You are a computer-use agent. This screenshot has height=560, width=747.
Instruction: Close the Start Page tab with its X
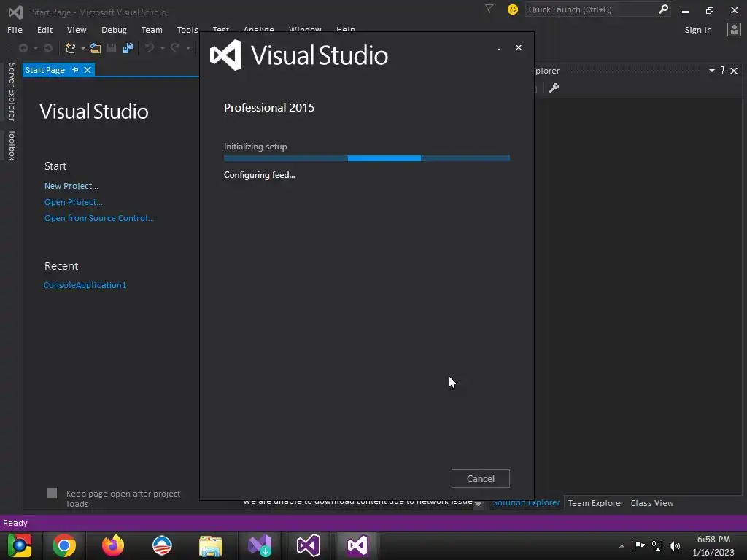coord(88,70)
